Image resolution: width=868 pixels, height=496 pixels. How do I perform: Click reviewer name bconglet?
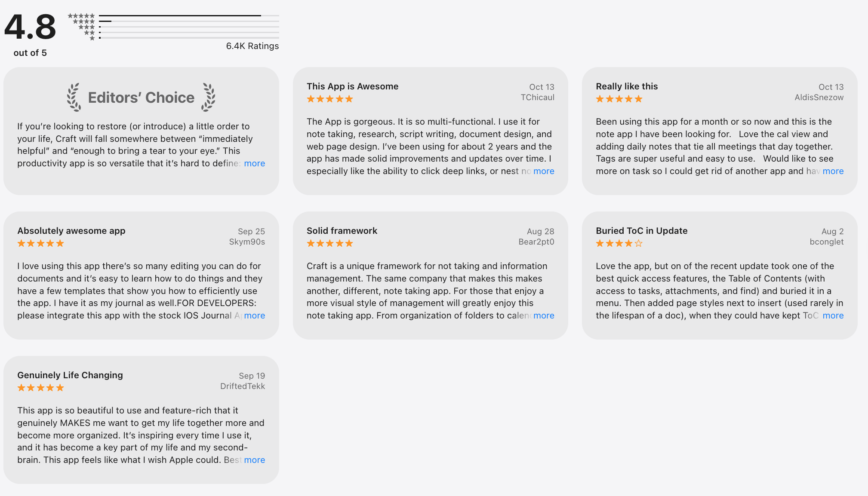coord(826,242)
